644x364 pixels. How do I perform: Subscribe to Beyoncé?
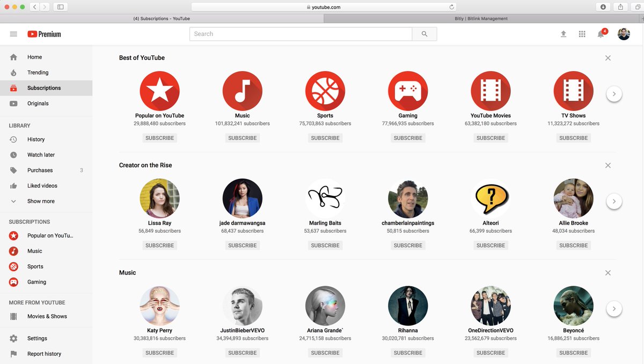click(574, 353)
